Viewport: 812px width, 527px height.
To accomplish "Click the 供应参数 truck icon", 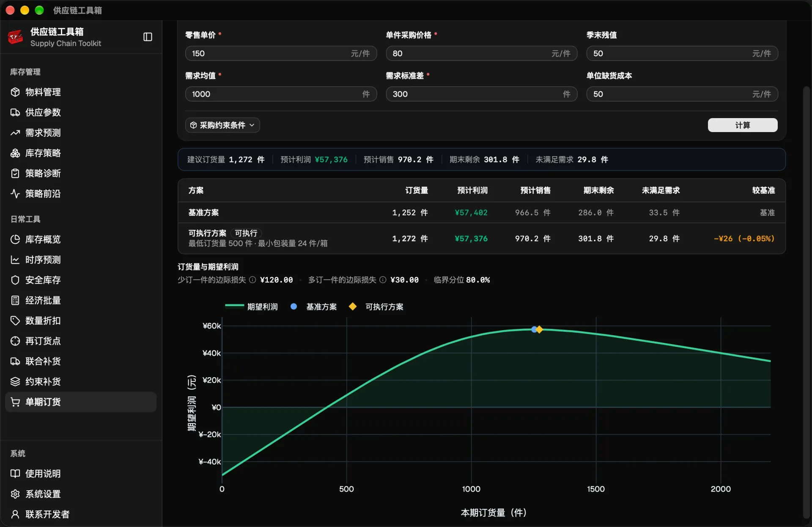I will pyautogui.click(x=15, y=112).
